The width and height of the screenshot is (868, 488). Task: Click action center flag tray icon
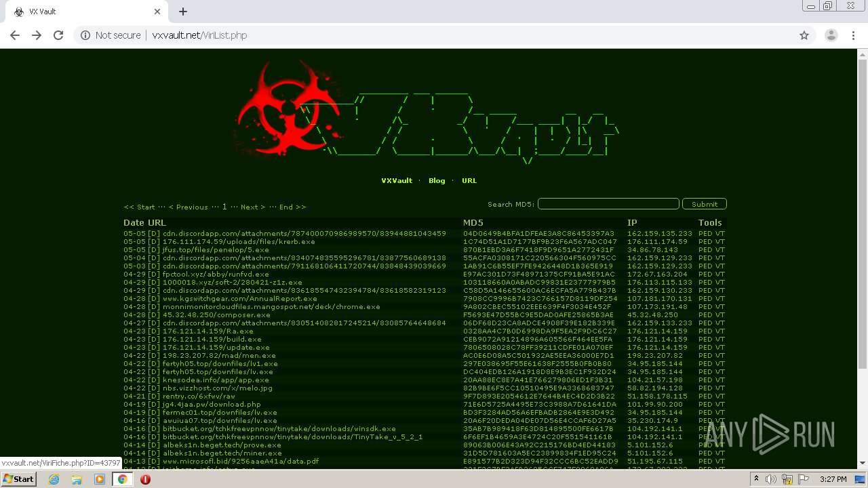pyautogui.click(x=805, y=479)
